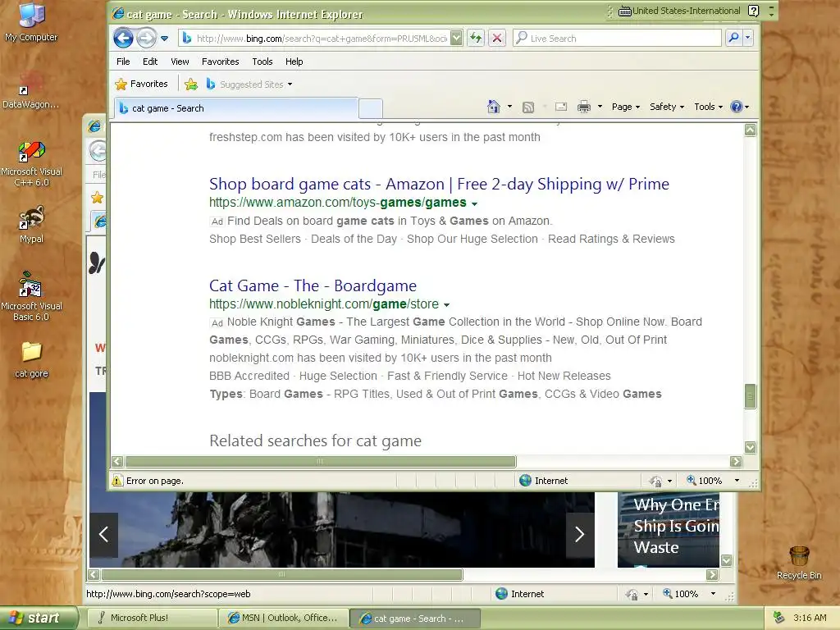Click the Home icon in command bar

(x=493, y=107)
